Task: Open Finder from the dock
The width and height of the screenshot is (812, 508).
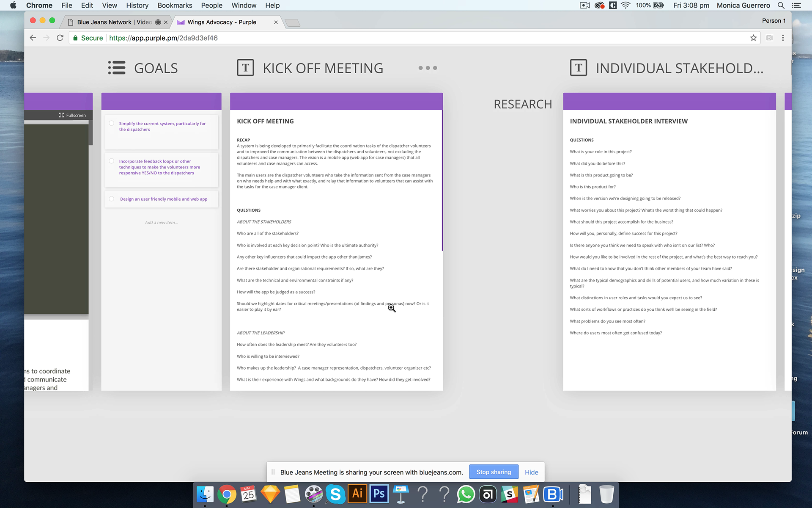Action: 205,494
